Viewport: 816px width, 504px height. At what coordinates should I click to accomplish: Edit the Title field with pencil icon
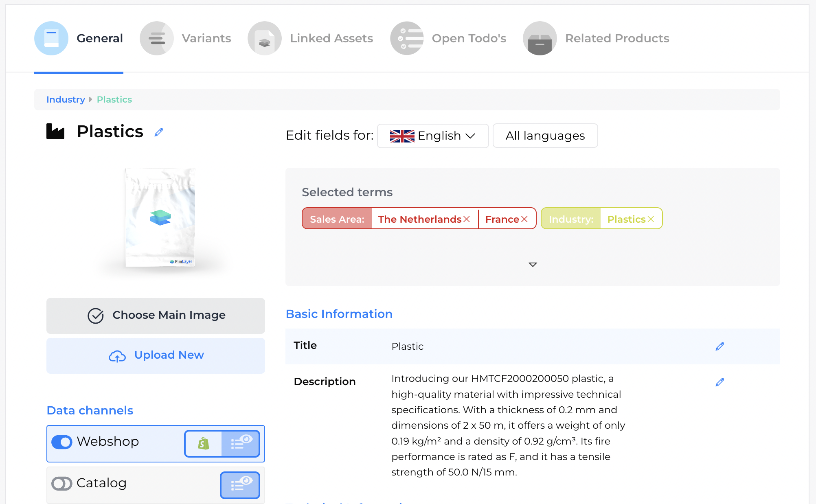(719, 346)
